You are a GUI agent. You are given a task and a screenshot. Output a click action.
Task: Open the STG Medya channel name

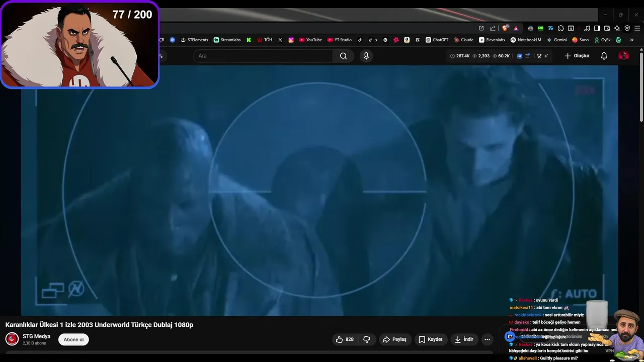click(x=36, y=336)
